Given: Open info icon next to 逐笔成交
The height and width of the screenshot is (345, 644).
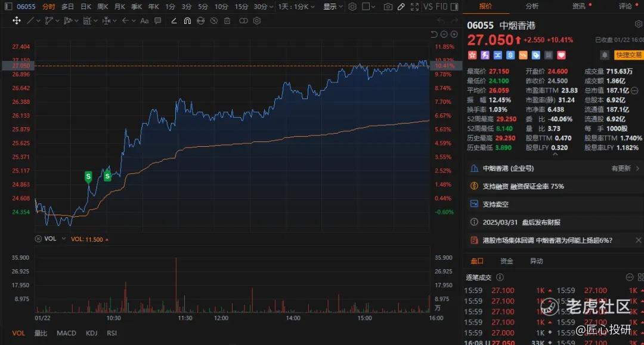Looking at the screenshot, I should [500, 278].
